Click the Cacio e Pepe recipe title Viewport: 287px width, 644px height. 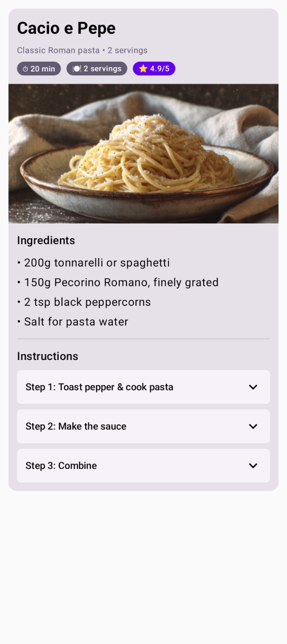click(x=66, y=28)
